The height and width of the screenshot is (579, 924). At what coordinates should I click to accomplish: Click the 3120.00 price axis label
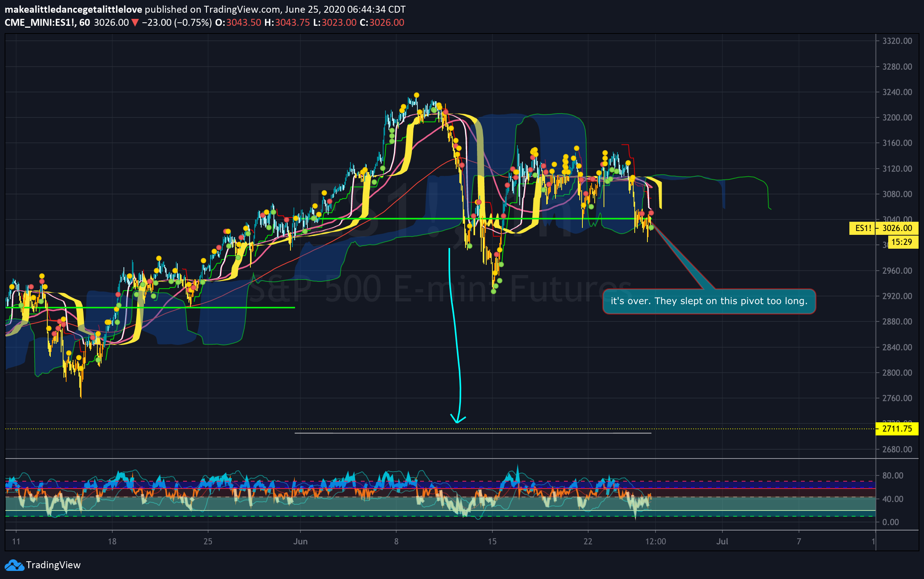[x=897, y=169]
